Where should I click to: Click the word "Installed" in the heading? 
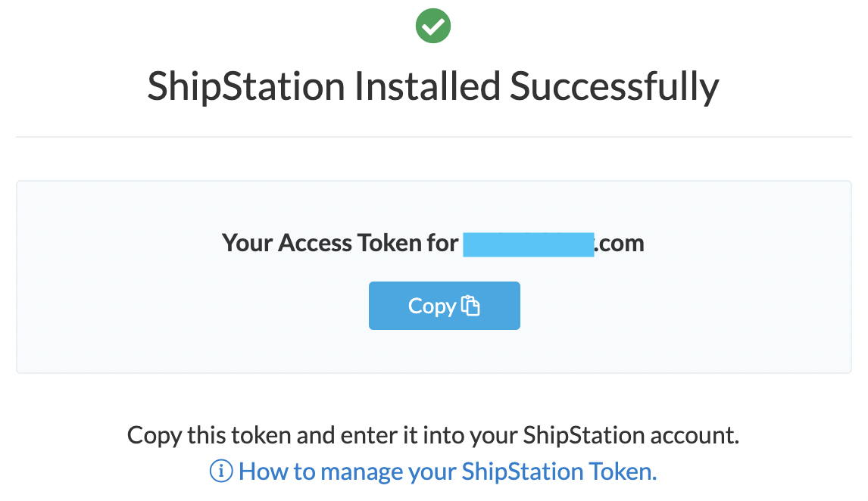click(428, 86)
